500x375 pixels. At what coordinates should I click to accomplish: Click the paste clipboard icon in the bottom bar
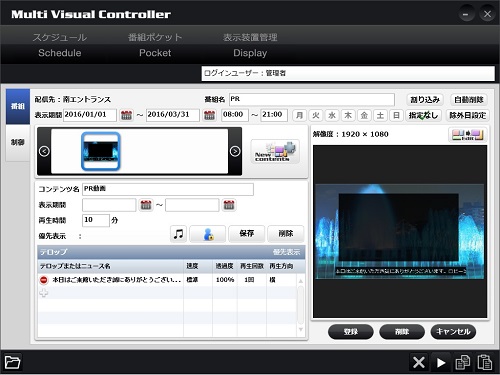point(484,362)
